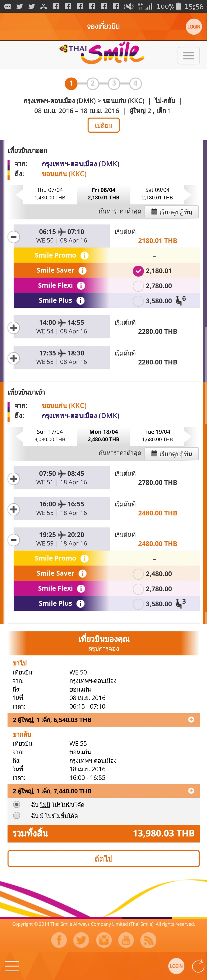Expand the 14:00 WE 54 flight fares
207x980 pixels.
[14, 328]
